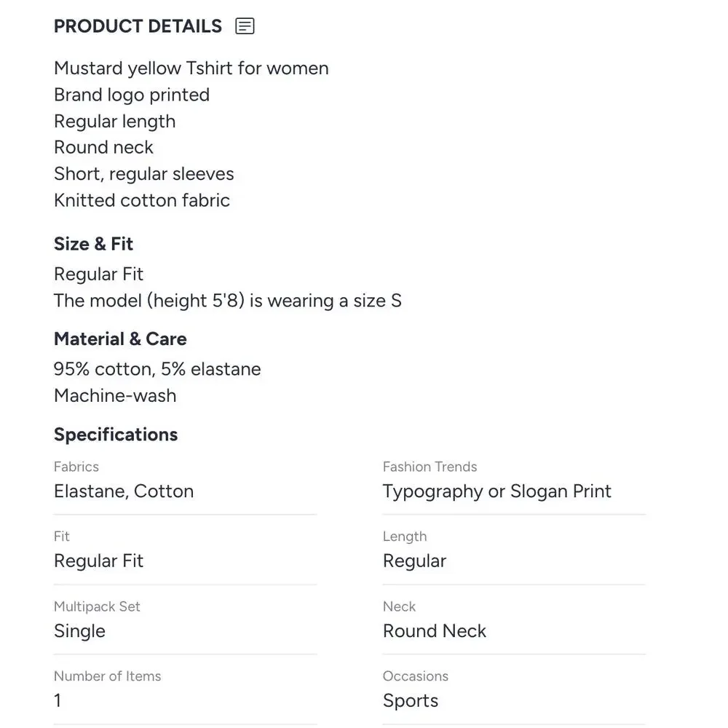728x728 pixels.
Task: Click the Round Neck specification value
Action: point(434,631)
